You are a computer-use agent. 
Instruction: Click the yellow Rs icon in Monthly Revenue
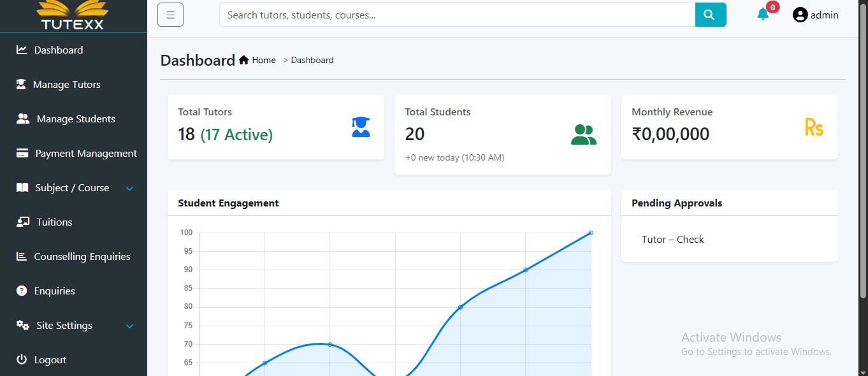(814, 127)
